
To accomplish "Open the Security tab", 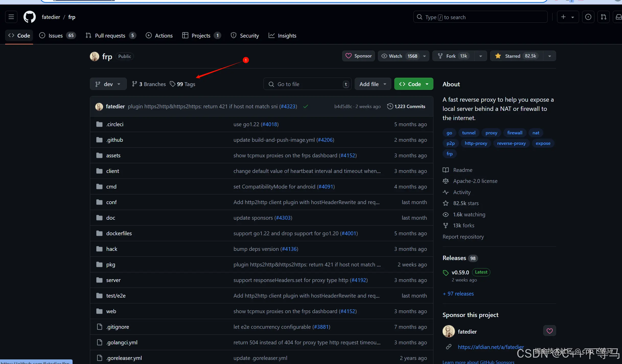I will pos(245,36).
